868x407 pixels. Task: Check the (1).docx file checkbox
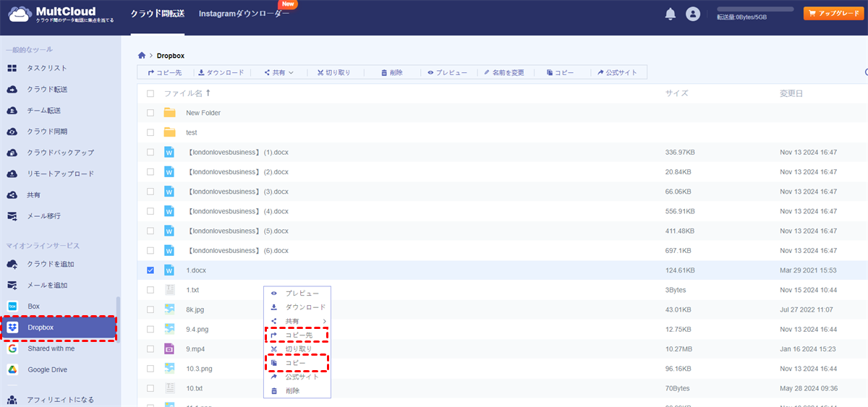click(x=150, y=153)
